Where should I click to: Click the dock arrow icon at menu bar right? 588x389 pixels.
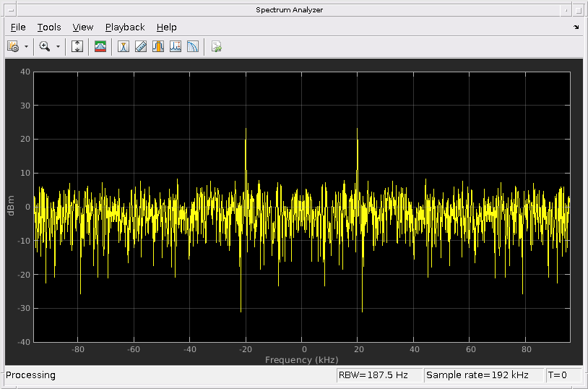pos(576,27)
